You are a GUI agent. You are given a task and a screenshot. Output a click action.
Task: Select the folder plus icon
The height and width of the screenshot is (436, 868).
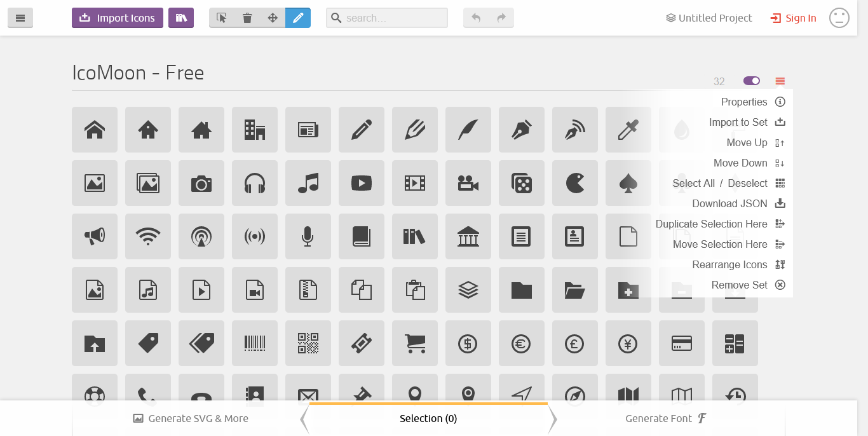(628, 290)
